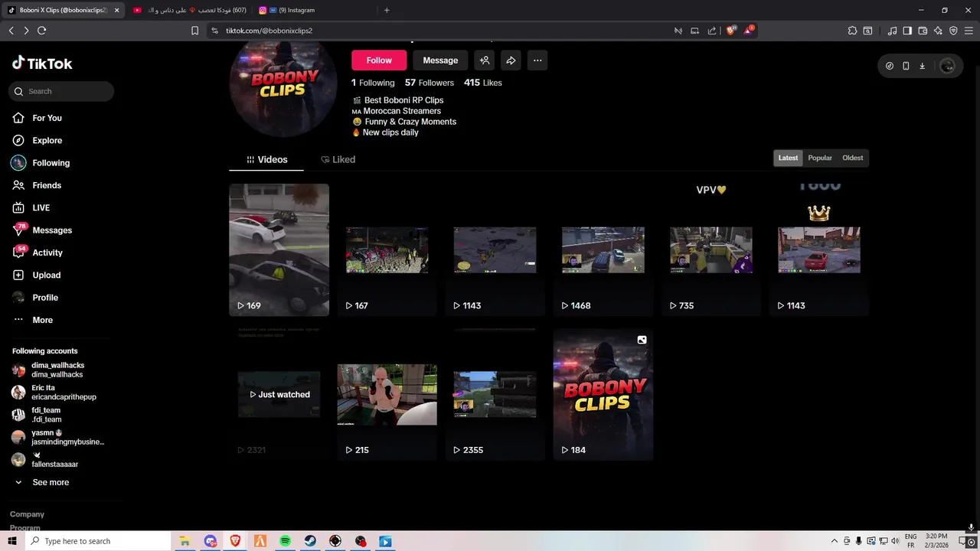The width and height of the screenshot is (980, 551).
Task: Sort videos by Popular
Action: [x=820, y=158]
